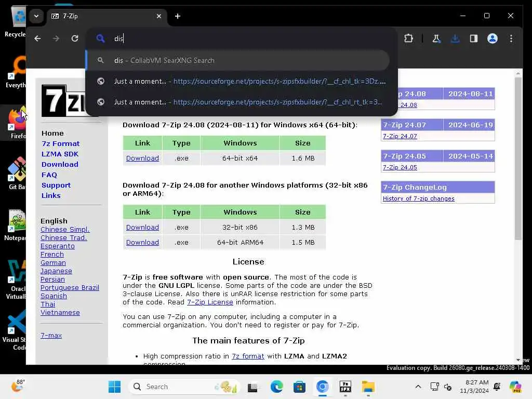Open the 7-max link

pos(51,335)
